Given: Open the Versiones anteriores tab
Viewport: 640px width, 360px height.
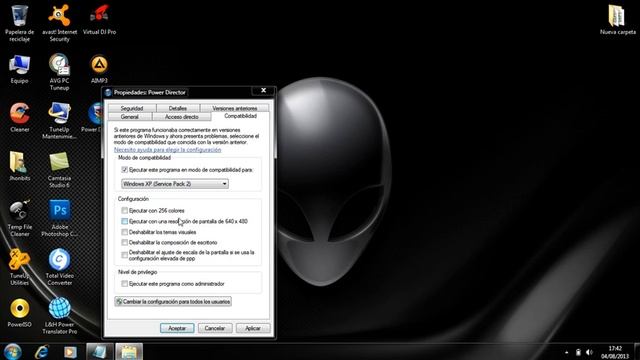Looking at the screenshot, I should pyautogui.click(x=235, y=108).
